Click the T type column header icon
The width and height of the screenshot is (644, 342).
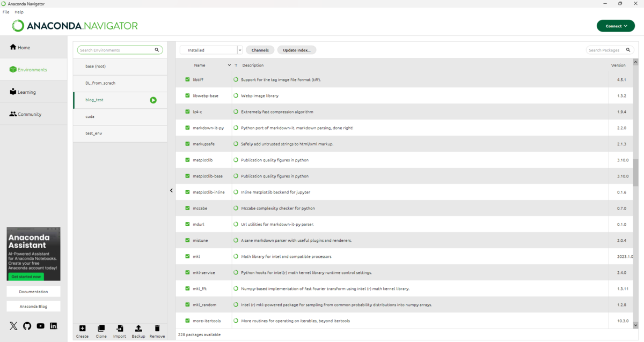tap(236, 65)
